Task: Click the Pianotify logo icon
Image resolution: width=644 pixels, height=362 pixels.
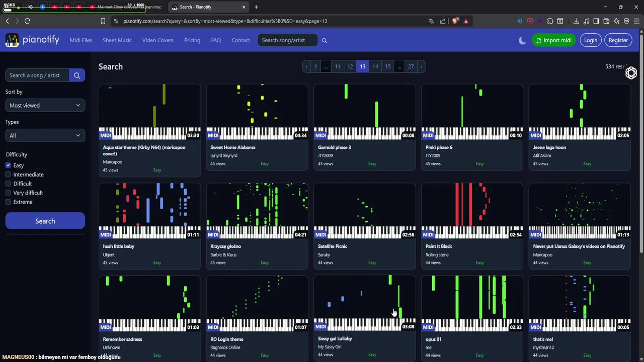Action: [x=12, y=40]
